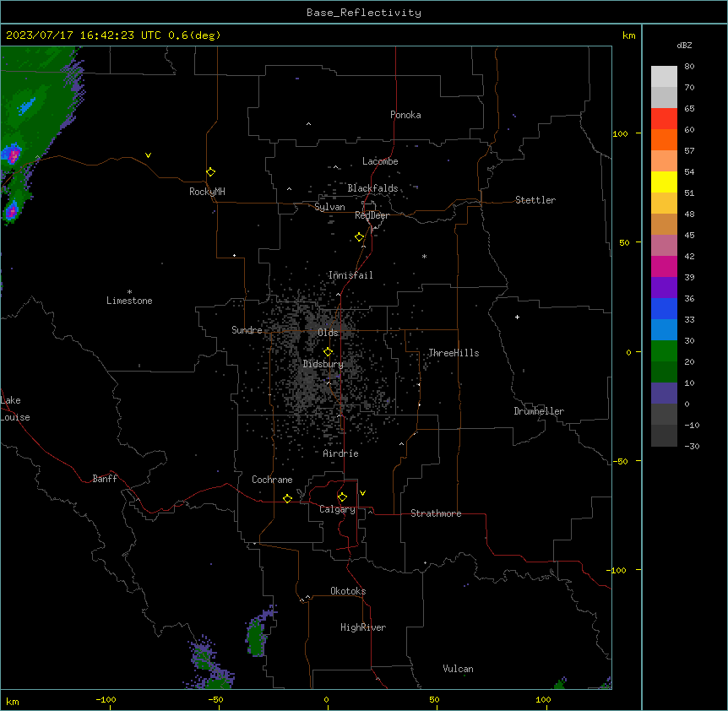This screenshot has width=728, height=711.
Task: Click the dBZ legend heading
Action: (684, 45)
